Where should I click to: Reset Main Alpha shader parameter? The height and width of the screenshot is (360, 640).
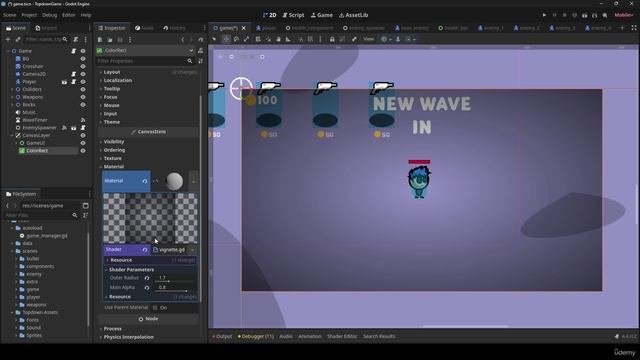(x=147, y=288)
